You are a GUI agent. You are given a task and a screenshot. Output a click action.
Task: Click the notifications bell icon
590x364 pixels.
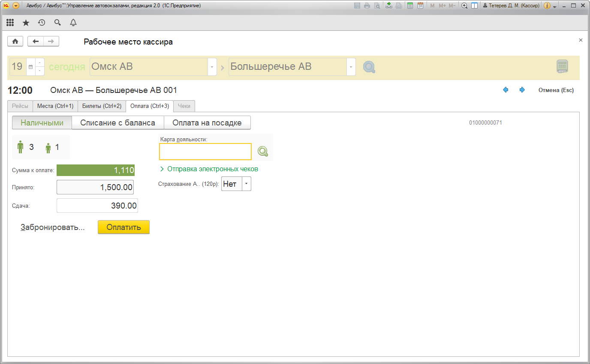click(x=73, y=23)
